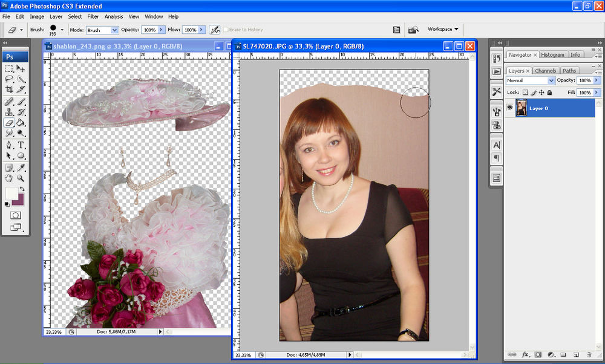The height and width of the screenshot is (364, 605).
Task: Open the eraser Mode dropdown
Action: point(102,30)
